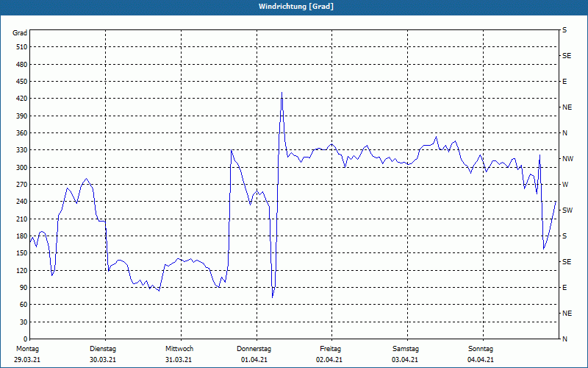The height and width of the screenshot is (368, 588).
Task: Click the date 31.03.21
Action: click(179, 360)
